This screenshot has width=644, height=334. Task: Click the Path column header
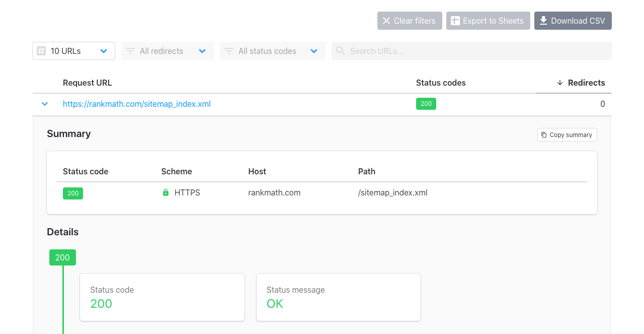(x=367, y=171)
